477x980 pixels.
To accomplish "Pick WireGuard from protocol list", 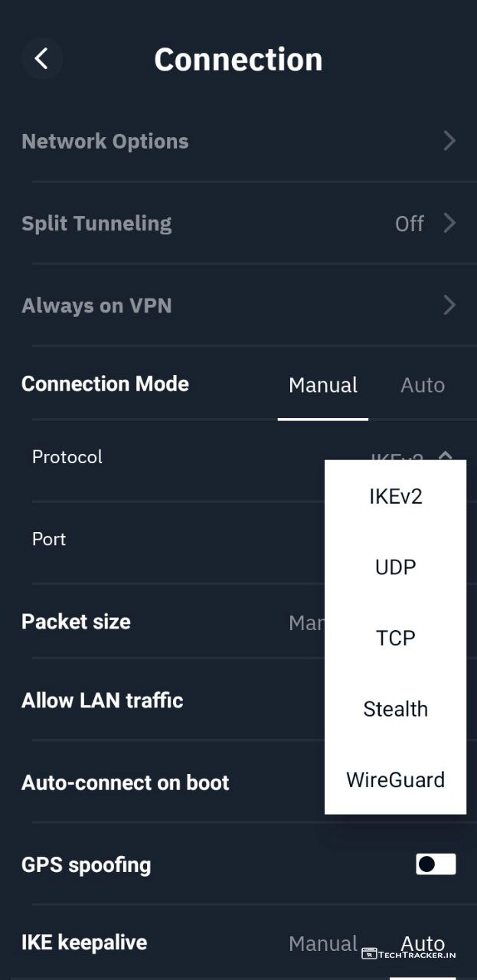I will click(x=395, y=780).
